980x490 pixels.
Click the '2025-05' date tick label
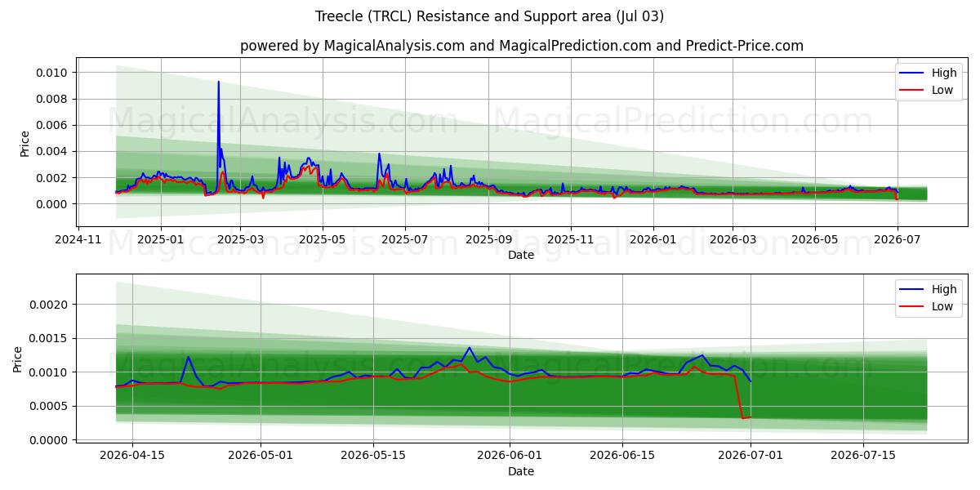[322, 239]
